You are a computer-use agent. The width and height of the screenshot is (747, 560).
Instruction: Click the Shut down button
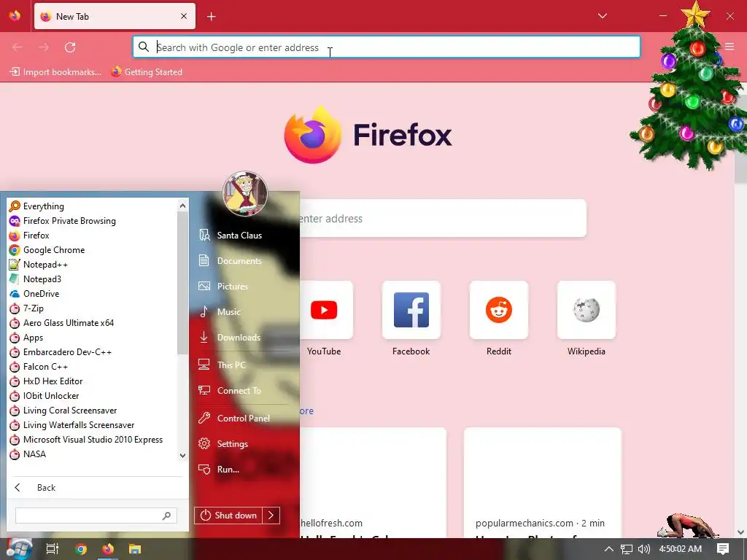pyautogui.click(x=228, y=516)
